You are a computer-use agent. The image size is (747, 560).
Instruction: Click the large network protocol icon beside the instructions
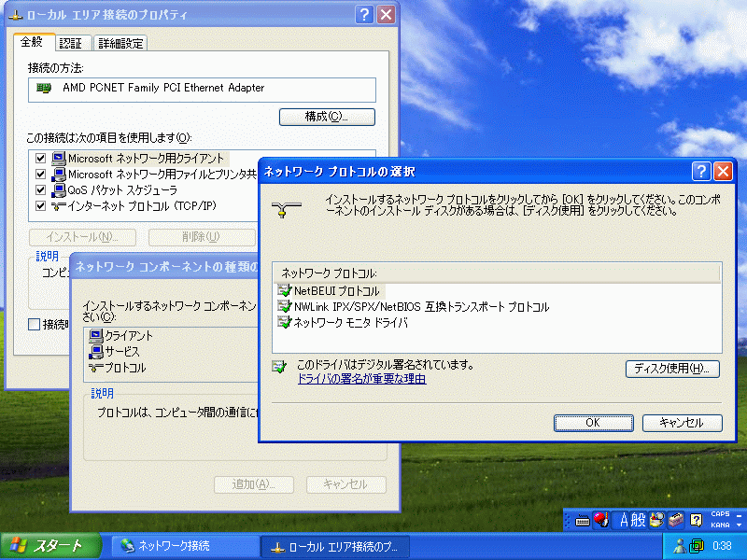tap(286, 209)
